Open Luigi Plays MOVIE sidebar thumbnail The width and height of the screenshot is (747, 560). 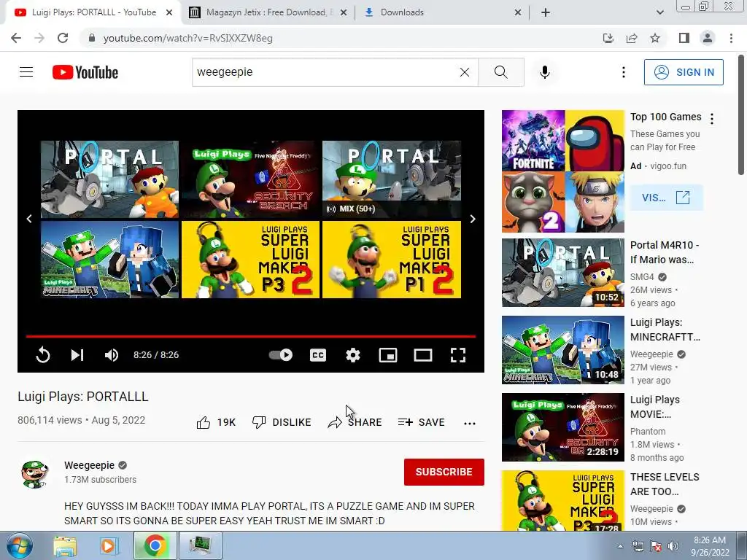562,427
